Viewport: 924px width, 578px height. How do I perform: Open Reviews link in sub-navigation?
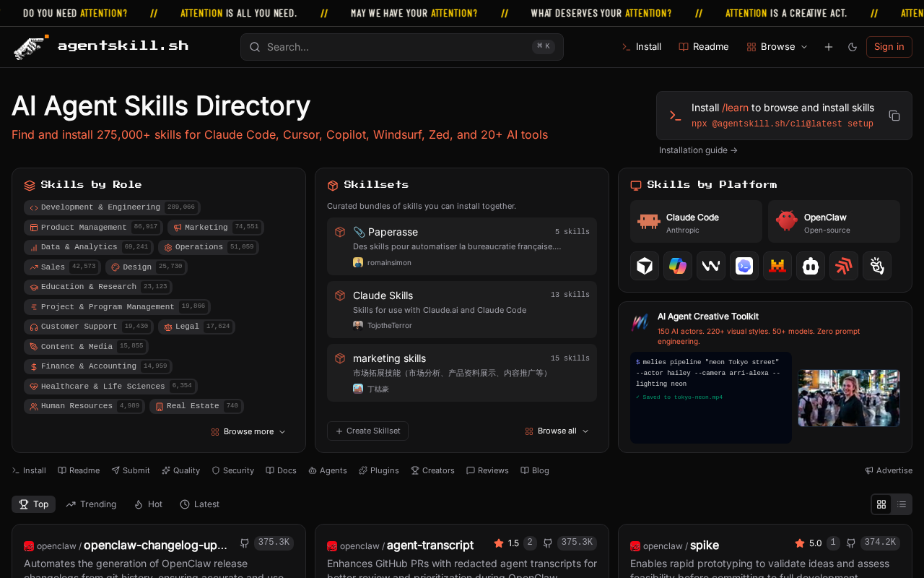pos(487,470)
